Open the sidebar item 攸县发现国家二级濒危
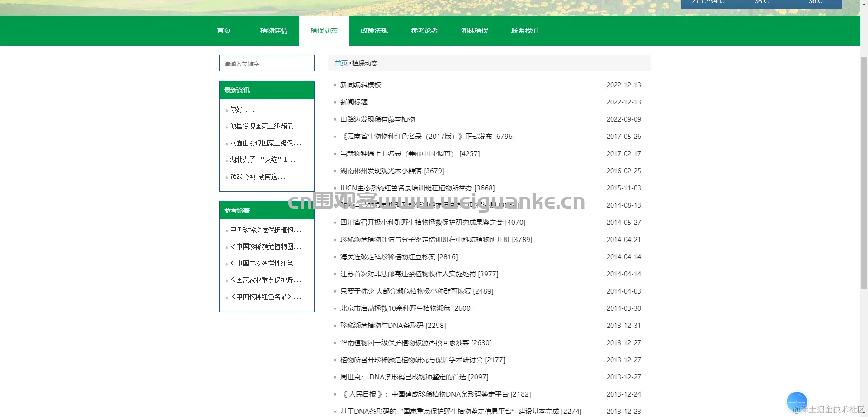The image size is (868, 417). pos(265,127)
